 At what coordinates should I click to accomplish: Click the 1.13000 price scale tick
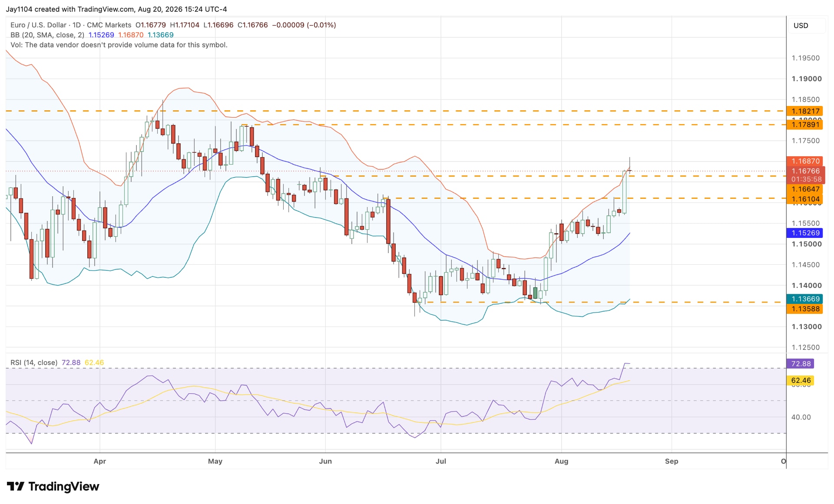click(807, 327)
